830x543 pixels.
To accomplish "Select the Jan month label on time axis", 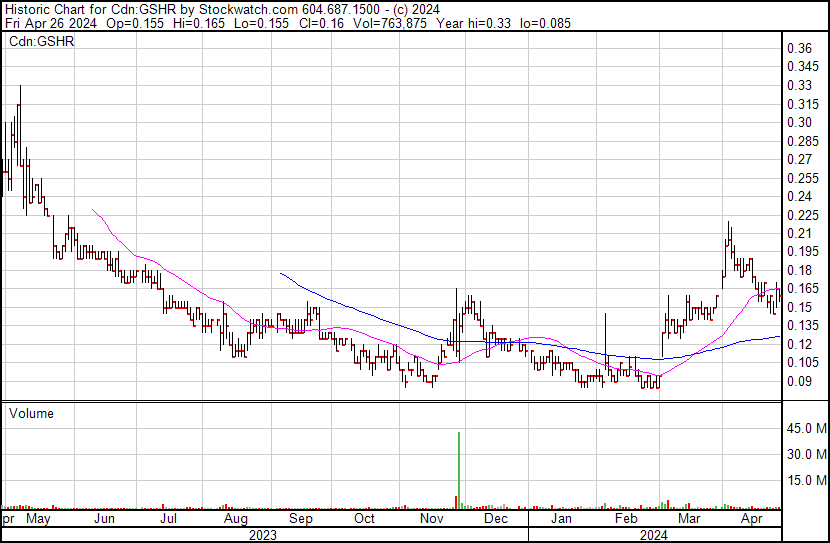I will click(562, 520).
